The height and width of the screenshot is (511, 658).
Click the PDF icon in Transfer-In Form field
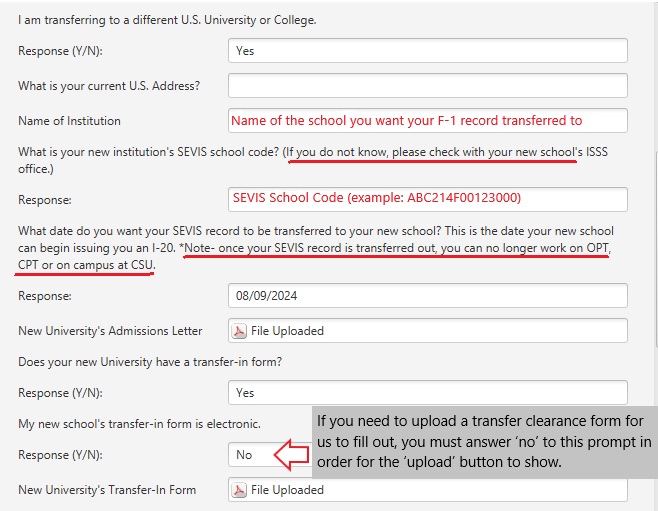click(239, 490)
